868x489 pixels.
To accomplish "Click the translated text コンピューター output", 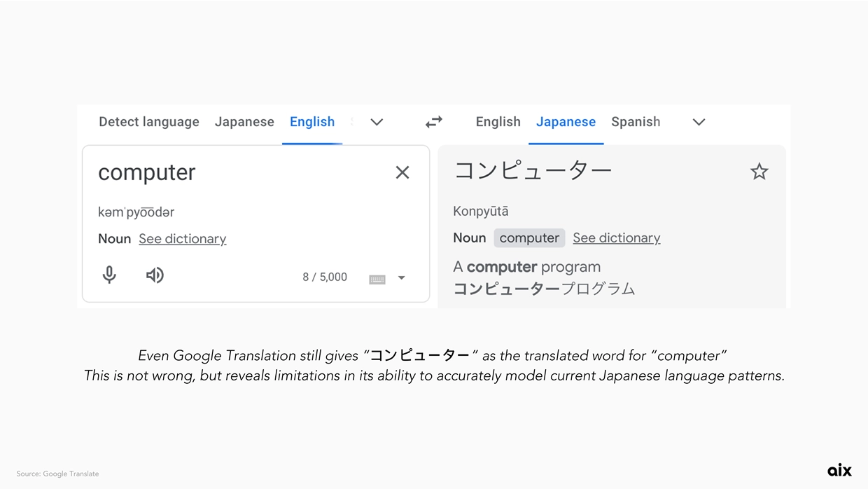I will (533, 170).
